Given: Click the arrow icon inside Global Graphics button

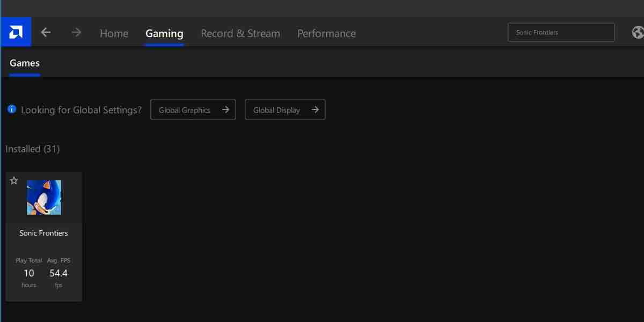Looking at the screenshot, I should click(x=226, y=109).
